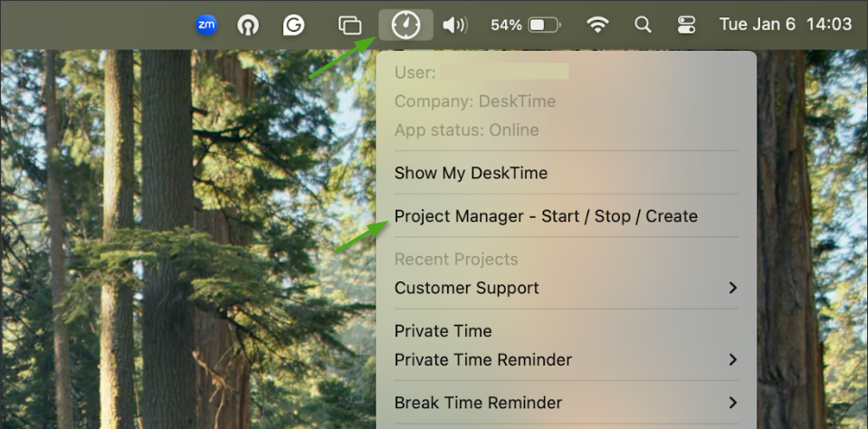This screenshot has height=429, width=868.
Task: Expand Break Time Reminder submenu arrow
Action: (x=732, y=403)
